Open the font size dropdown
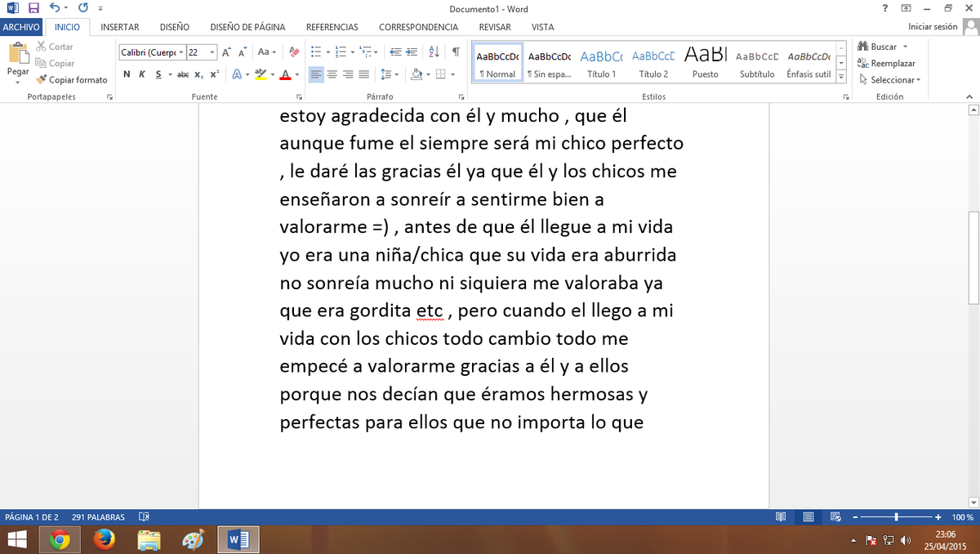The width and height of the screenshot is (980, 554). [212, 52]
